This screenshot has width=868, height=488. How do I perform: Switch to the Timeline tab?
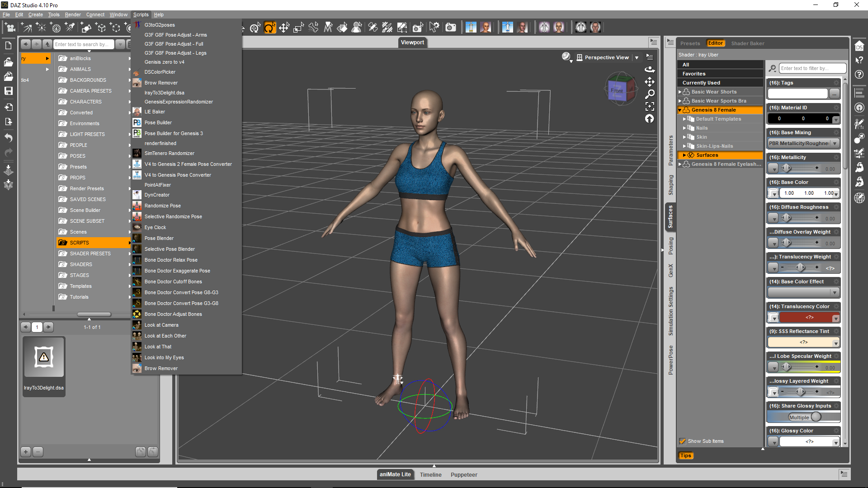tap(430, 475)
